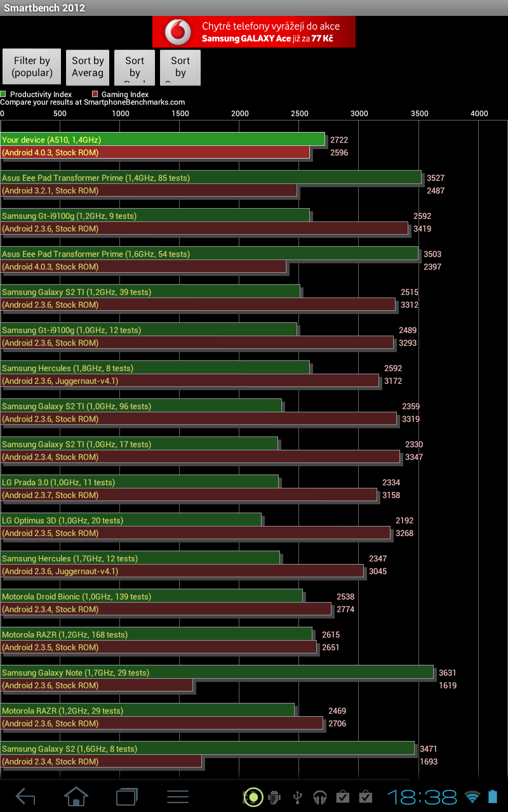Tap the 18:38 clock in status bar

coord(422,797)
